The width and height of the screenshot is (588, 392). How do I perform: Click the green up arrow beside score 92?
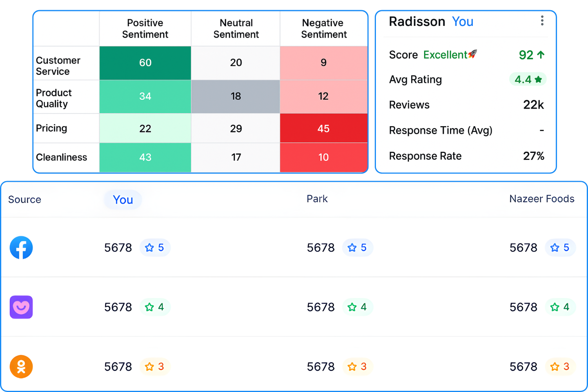541,55
